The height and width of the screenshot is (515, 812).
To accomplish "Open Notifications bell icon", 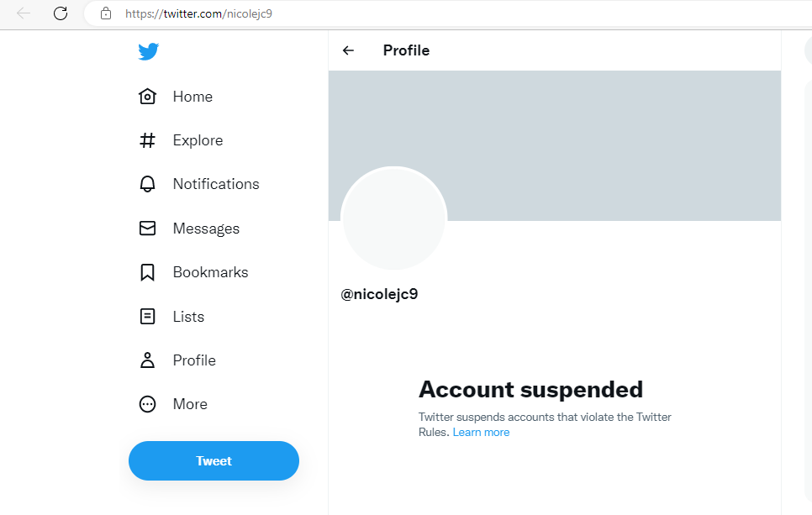I will pos(148,184).
